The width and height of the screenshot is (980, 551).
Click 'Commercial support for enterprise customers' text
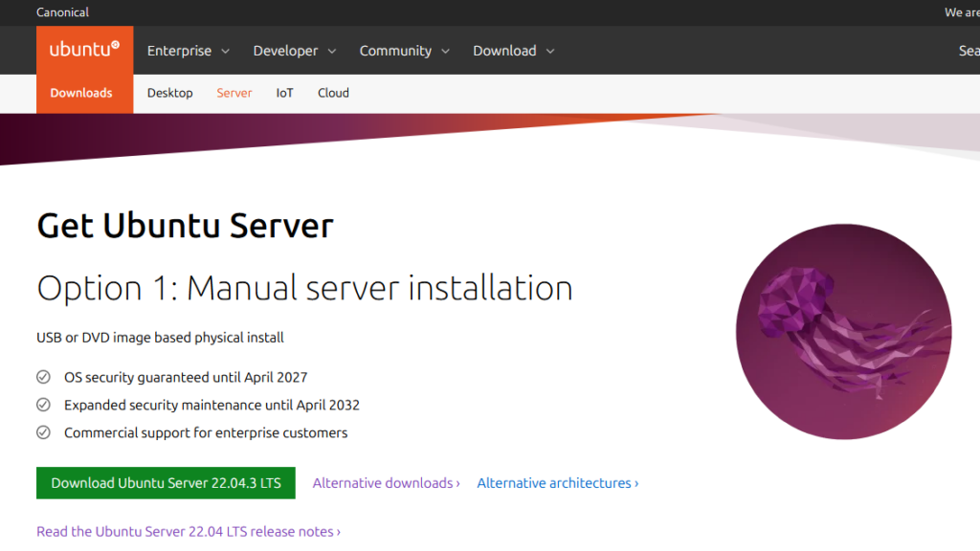pos(206,433)
